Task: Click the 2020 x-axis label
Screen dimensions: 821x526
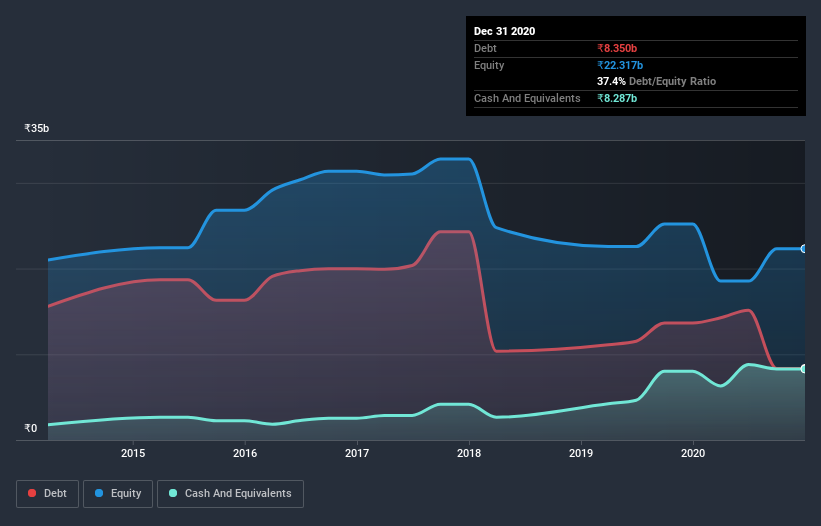Action: click(x=693, y=453)
